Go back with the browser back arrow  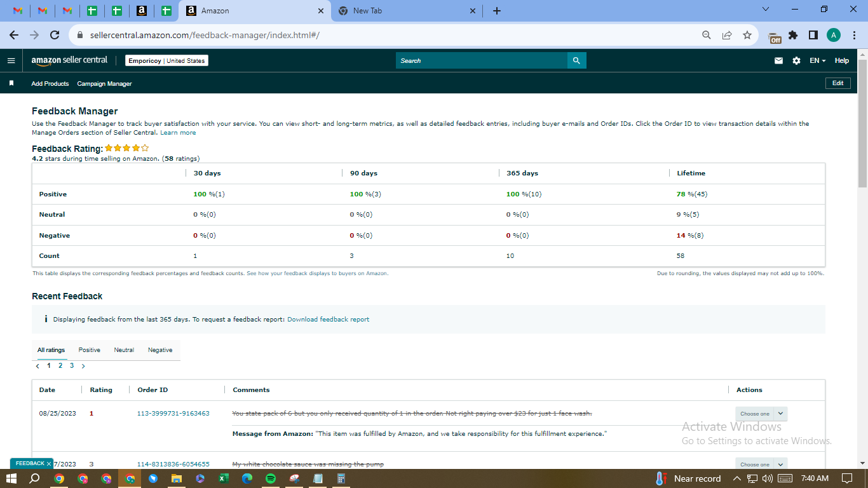[14, 35]
